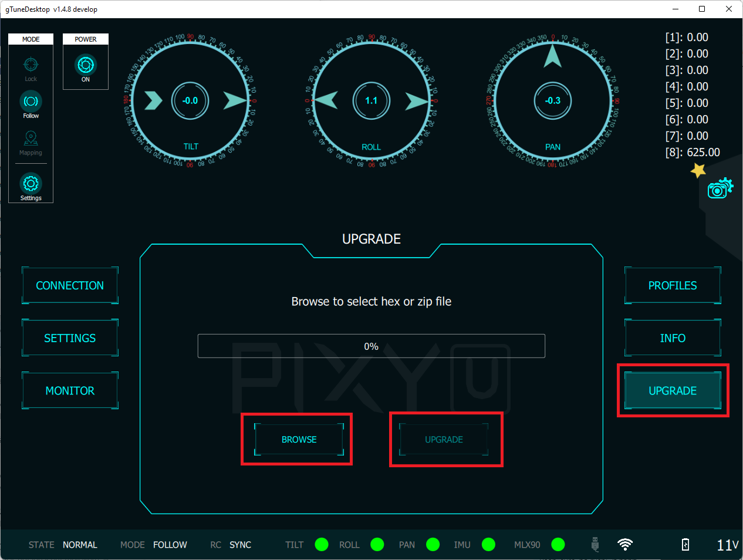This screenshot has width=743, height=560.
Task: Open the PROFILES section
Action: pyautogui.click(x=673, y=286)
